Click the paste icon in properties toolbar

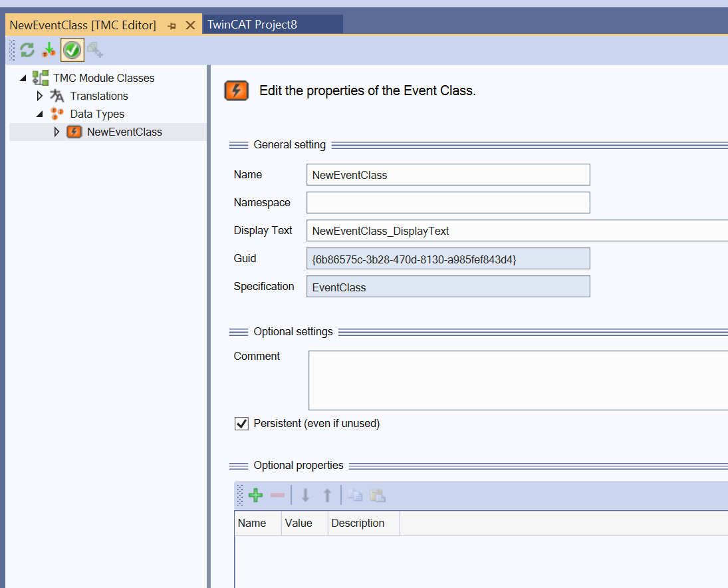378,495
